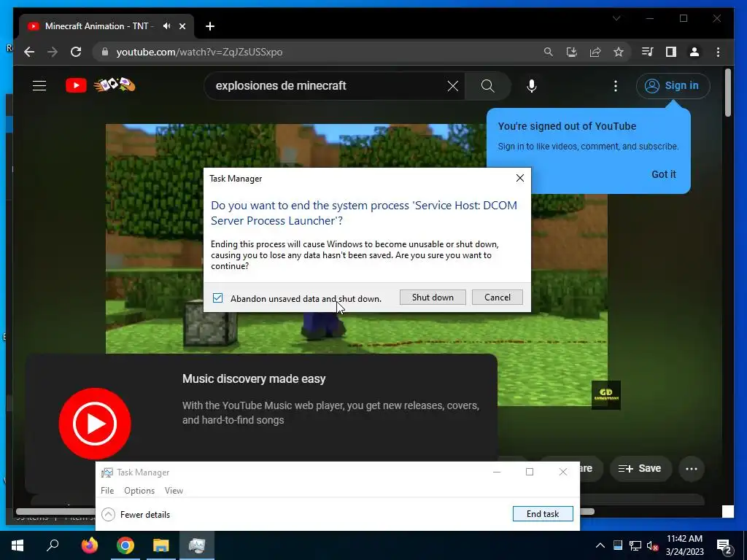The height and width of the screenshot is (560, 747).
Task: Open Task Manager Options menu
Action: 139,491
